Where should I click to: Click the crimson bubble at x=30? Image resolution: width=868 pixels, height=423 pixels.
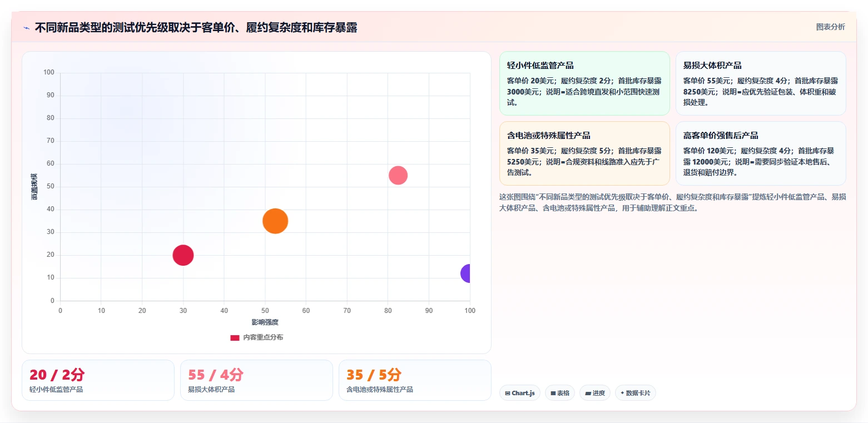point(183,255)
